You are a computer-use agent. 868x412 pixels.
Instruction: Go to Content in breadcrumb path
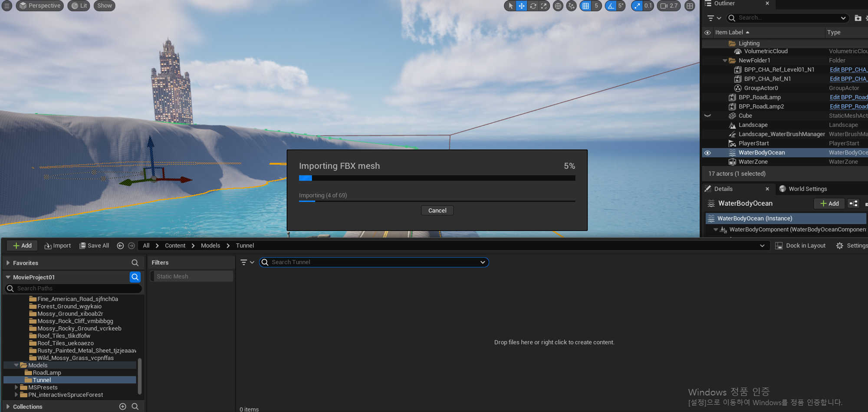click(x=175, y=246)
